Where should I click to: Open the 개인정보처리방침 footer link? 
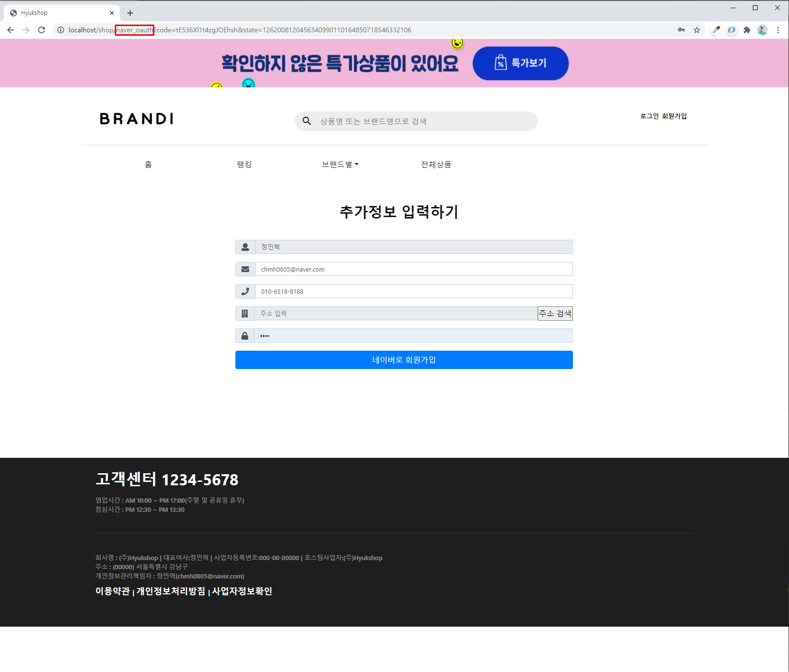click(171, 591)
